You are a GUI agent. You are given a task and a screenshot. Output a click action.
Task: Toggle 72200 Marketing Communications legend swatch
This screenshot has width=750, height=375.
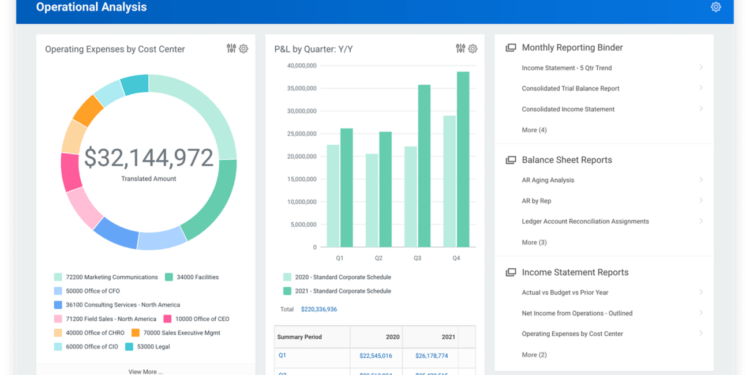(58, 277)
